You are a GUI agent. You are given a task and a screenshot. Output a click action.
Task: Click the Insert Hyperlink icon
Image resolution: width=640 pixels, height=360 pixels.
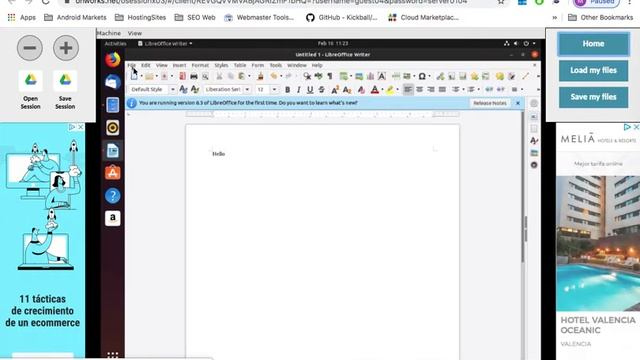(440, 76)
